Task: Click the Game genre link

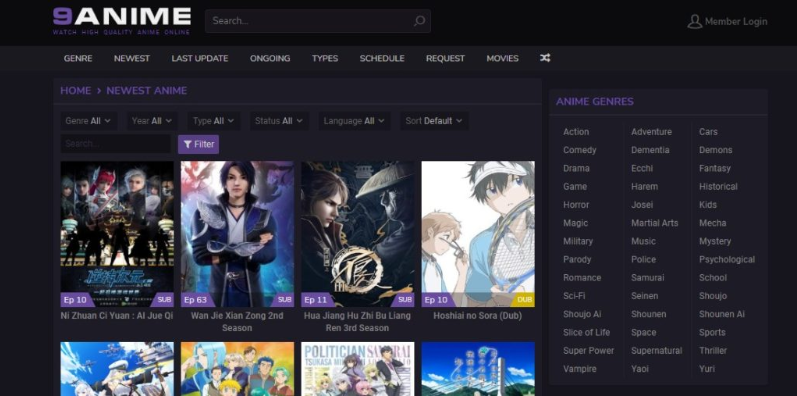Action: (575, 187)
